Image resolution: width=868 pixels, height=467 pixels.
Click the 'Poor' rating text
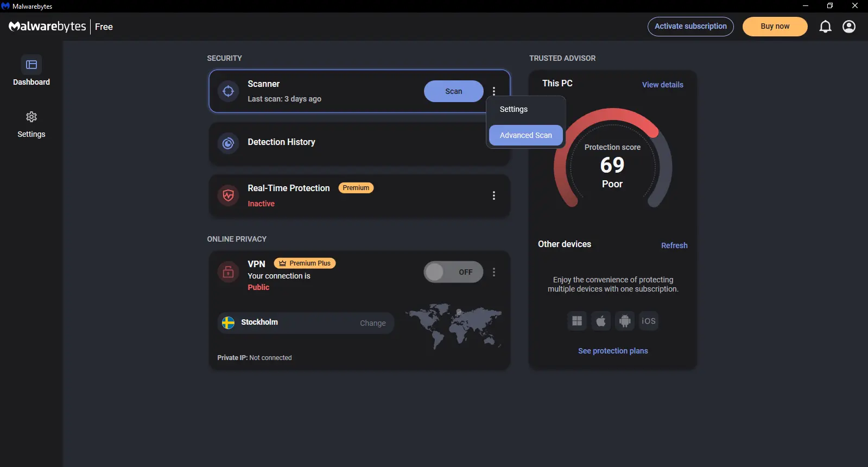coord(612,184)
